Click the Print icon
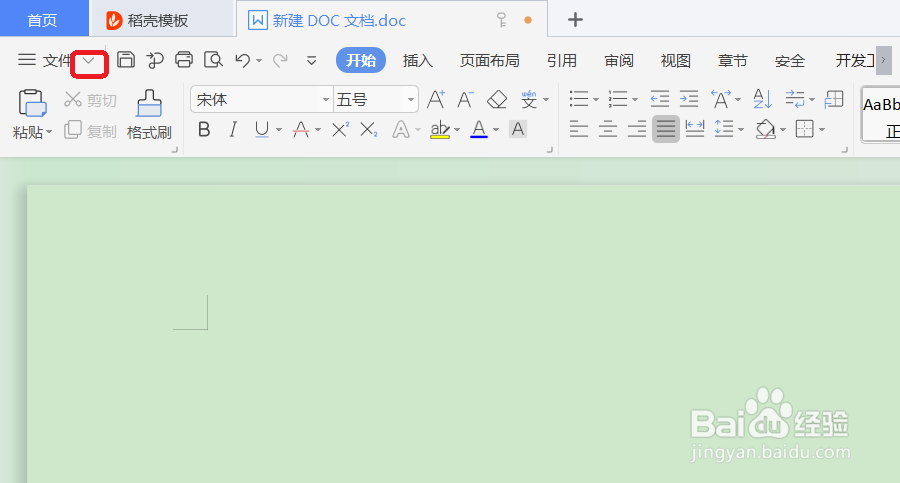Image resolution: width=900 pixels, height=483 pixels. click(184, 60)
